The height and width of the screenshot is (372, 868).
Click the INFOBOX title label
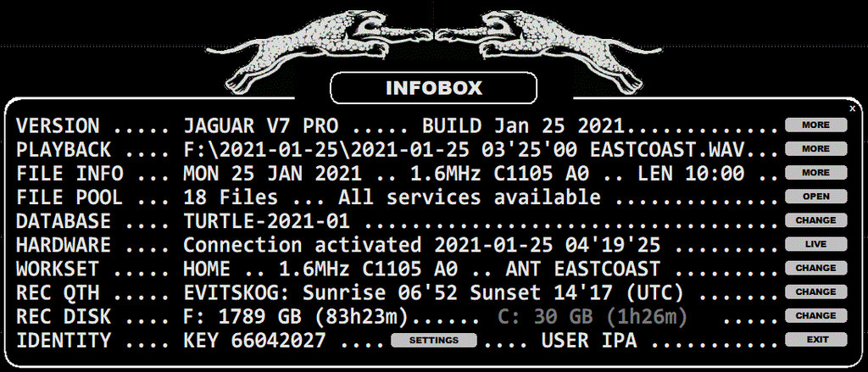(433, 88)
